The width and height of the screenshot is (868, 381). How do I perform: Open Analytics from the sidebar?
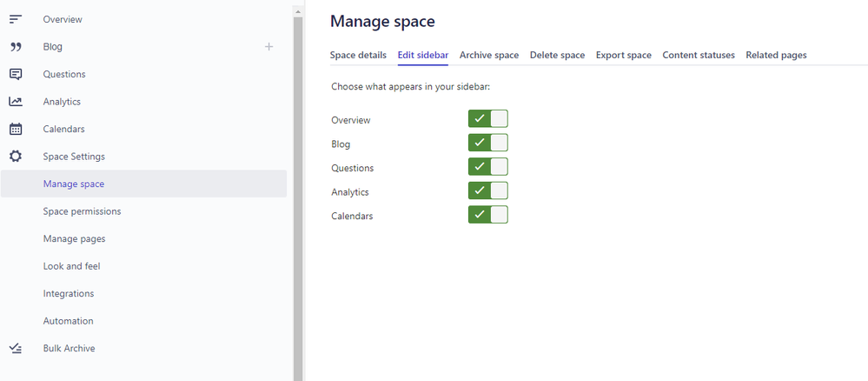coord(62,102)
